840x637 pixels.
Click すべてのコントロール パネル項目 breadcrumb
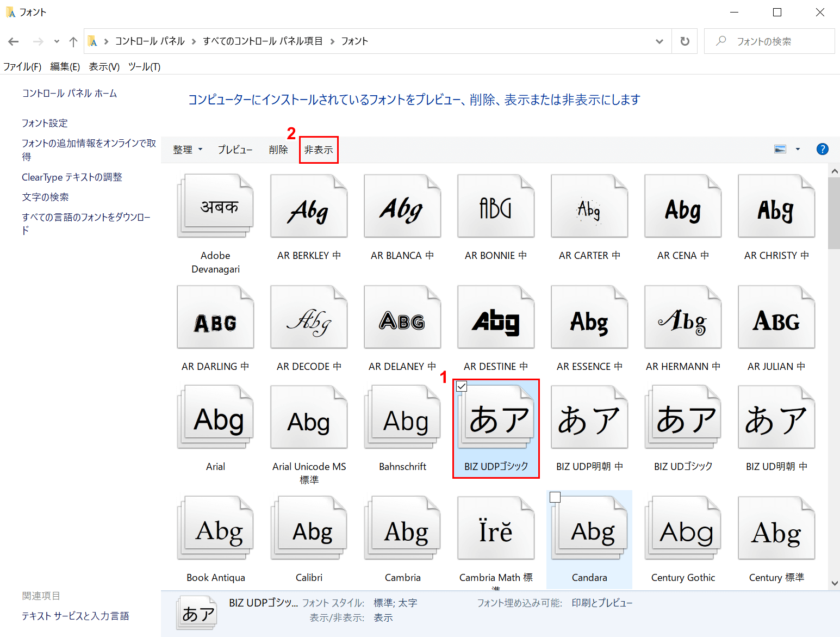(x=263, y=41)
